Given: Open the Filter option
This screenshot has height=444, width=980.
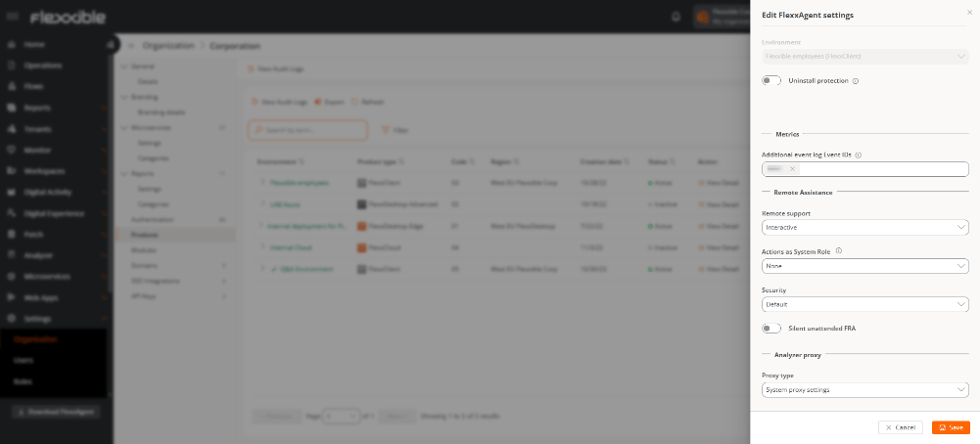Looking at the screenshot, I should [x=395, y=130].
